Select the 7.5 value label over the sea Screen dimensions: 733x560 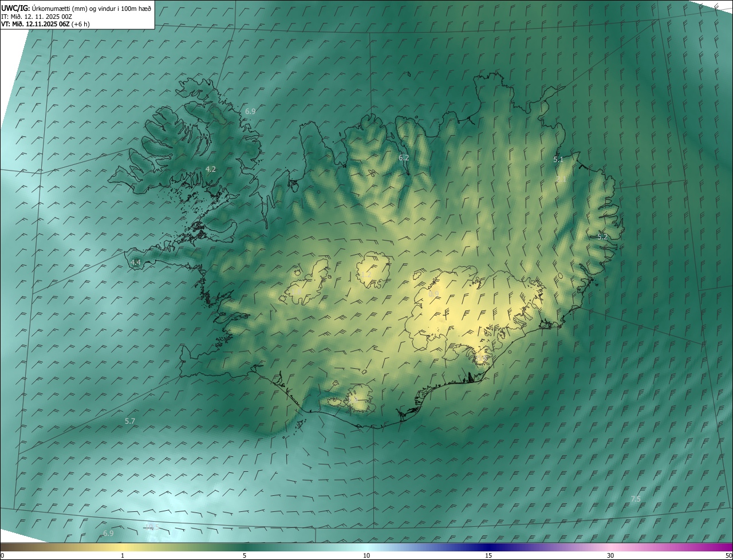pos(636,499)
